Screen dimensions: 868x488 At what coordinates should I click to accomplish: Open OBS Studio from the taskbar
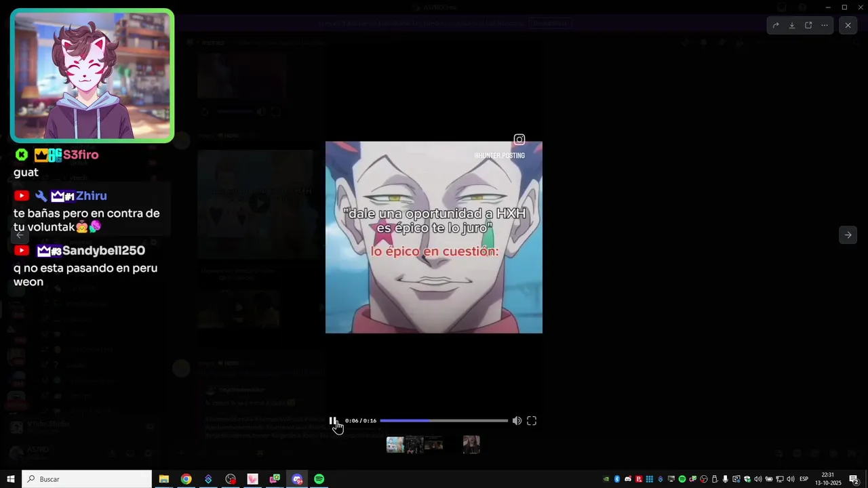(x=231, y=479)
